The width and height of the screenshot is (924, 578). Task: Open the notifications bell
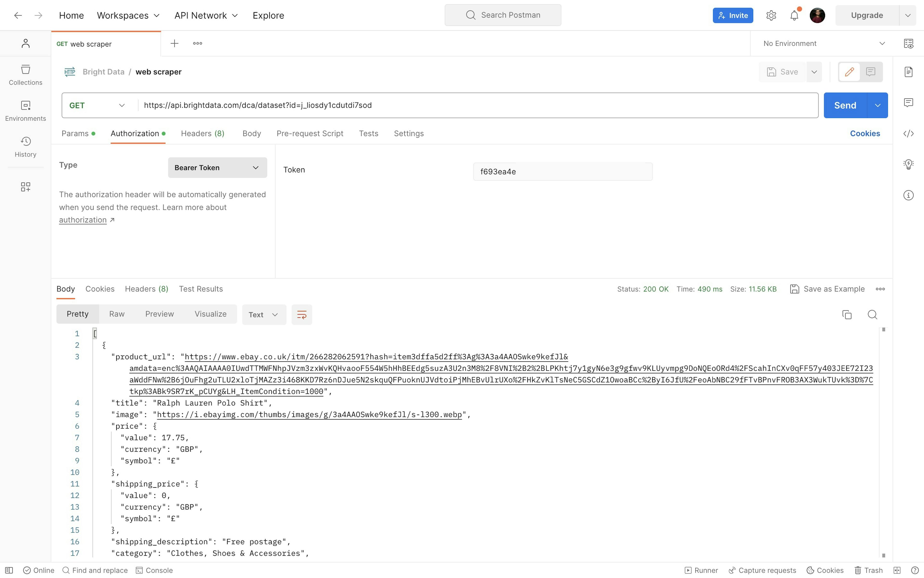click(x=794, y=15)
